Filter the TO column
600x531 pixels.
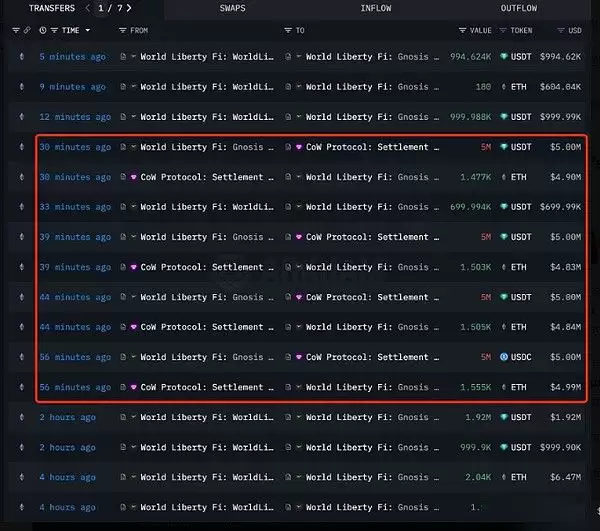tap(288, 30)
